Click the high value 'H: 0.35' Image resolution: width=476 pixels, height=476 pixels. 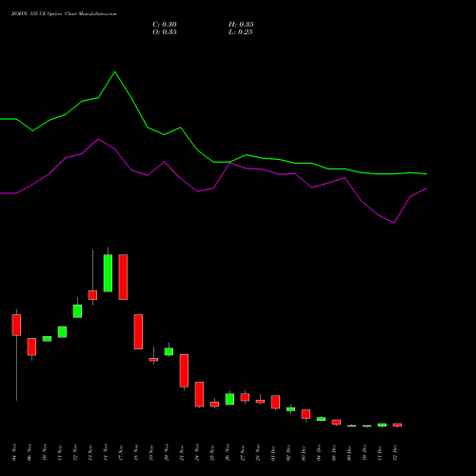click(241, 25)
